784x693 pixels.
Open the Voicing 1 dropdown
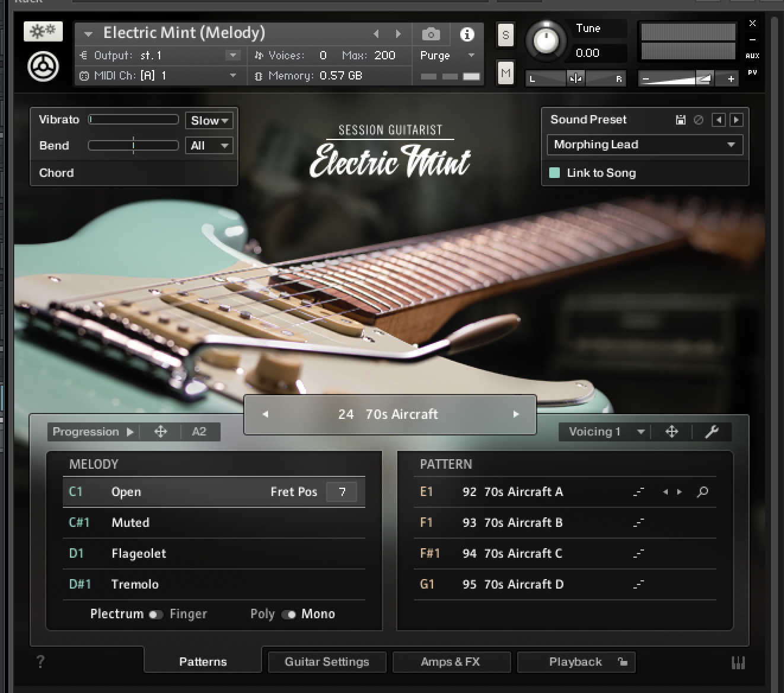(x=605, y=432)
